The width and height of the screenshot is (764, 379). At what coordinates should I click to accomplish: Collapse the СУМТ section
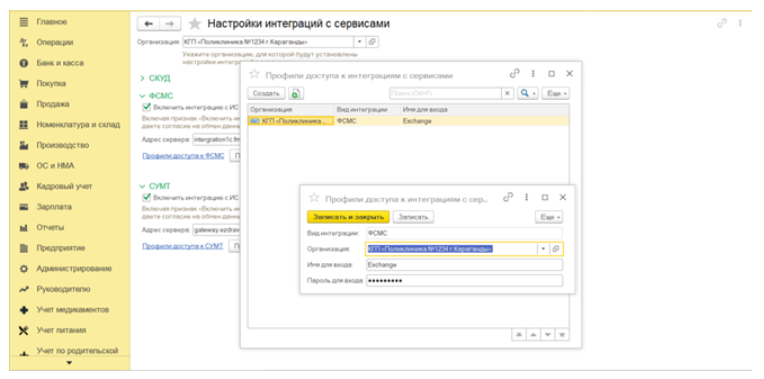(155, 186)
